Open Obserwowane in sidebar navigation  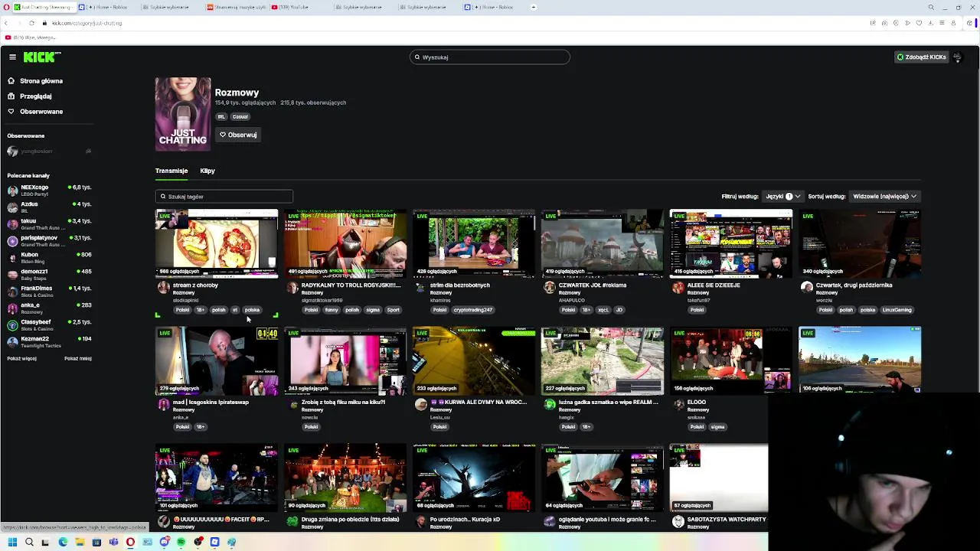35,112
